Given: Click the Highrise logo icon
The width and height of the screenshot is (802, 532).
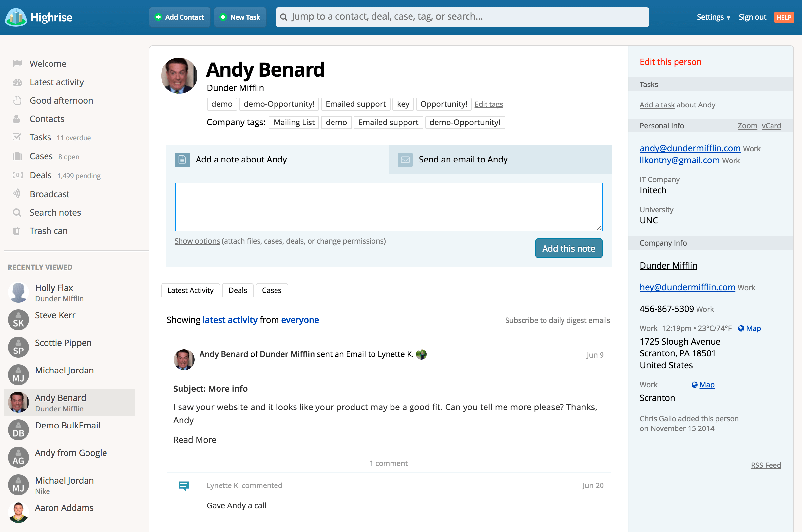Looking at the screenshot, I should click(x=16, y=17).
